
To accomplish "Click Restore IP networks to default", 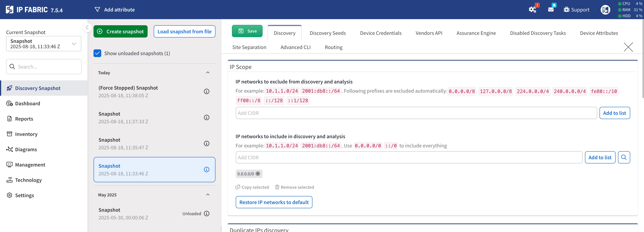I will [274, 202].
